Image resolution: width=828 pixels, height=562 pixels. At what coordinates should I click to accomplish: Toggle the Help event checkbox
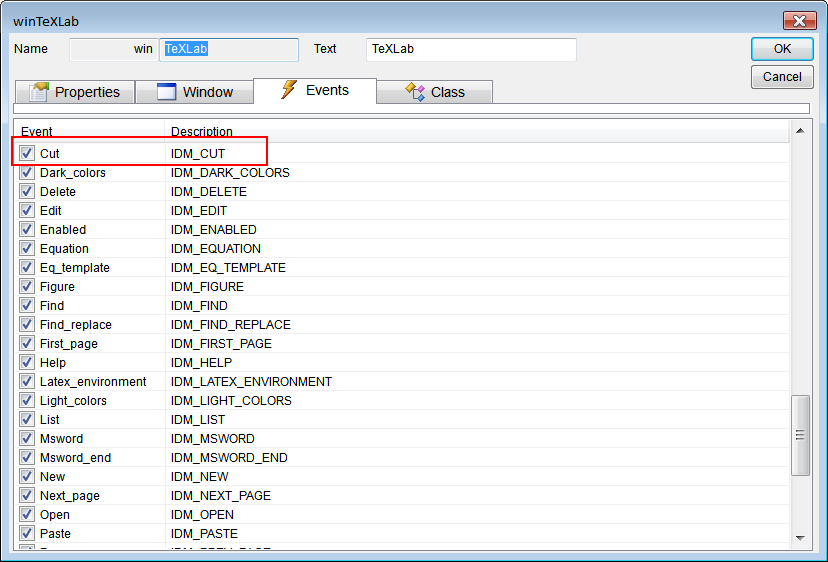point(27,362)
